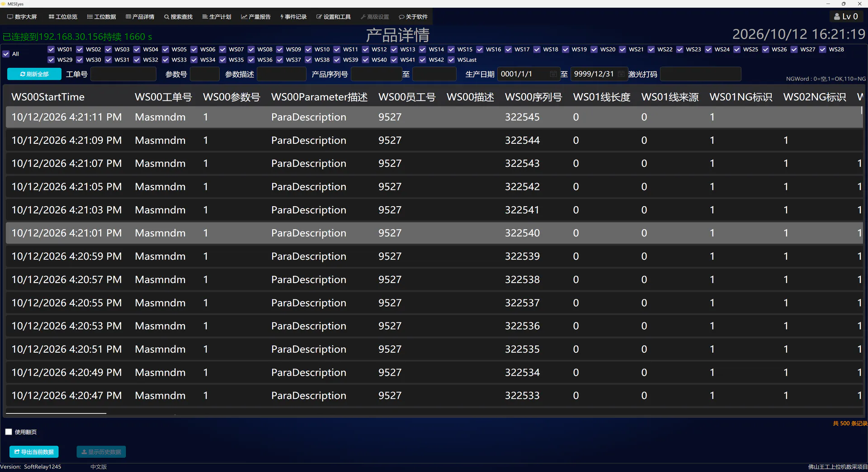Focus the 参数描述 input field
868x472 pixels.
(x=282, y=74)
